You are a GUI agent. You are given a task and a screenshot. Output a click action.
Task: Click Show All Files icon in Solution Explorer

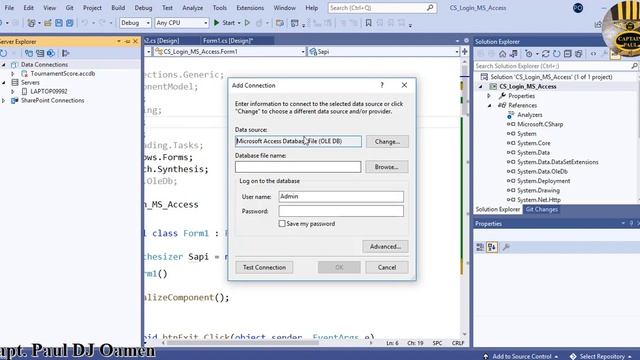[x=578, y=54]
